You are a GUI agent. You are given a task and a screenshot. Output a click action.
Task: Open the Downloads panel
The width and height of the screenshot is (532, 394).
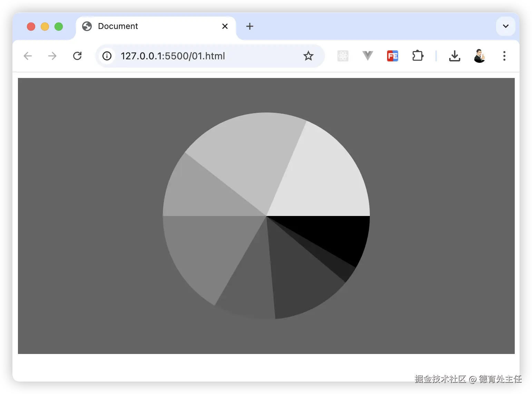(455, 56)
